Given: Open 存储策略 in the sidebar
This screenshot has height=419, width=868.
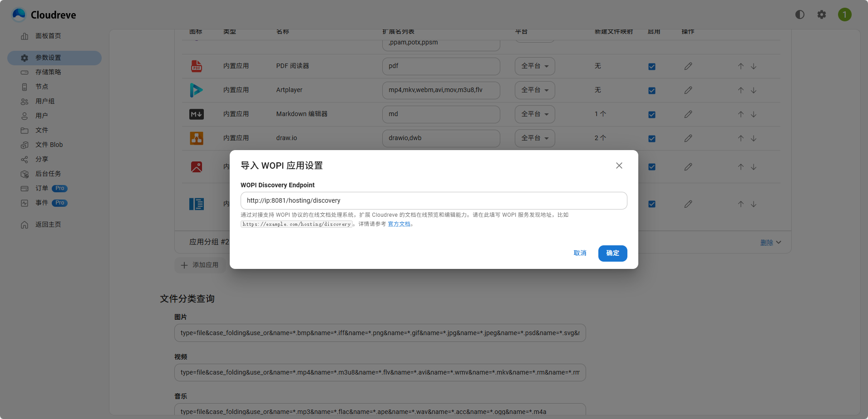Looking at the screenshot, I should (x=49, y=72).
